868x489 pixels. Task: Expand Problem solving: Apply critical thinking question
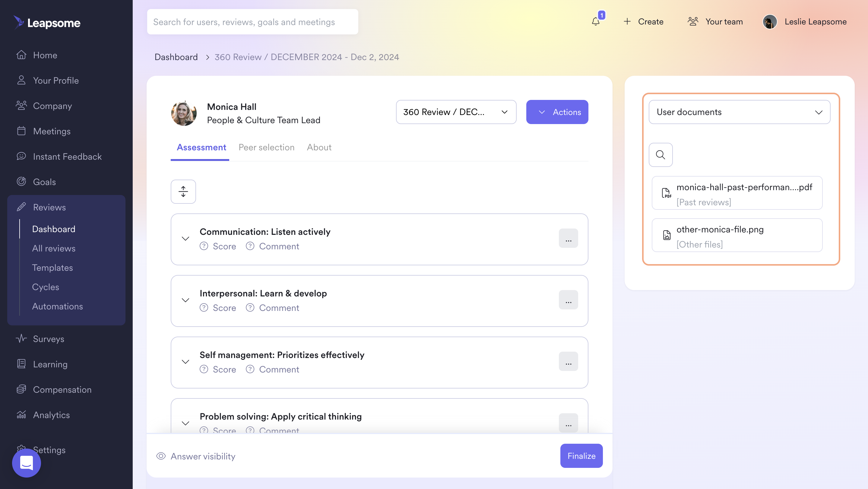[185, 423]
